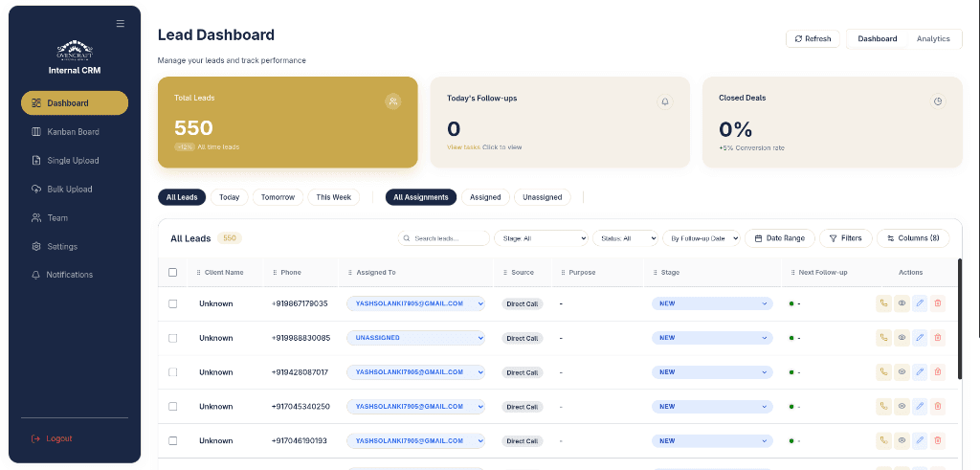The height and width of the screenshot is (470, 980).
Task: Open the Date Range picker button
Action: coord(779,238)
